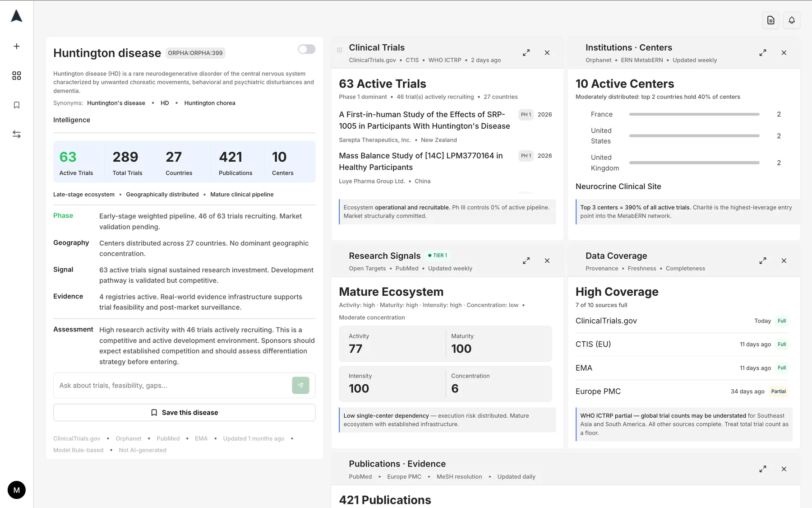
Task: Open the notifications bell
Action: coord(792,20)
